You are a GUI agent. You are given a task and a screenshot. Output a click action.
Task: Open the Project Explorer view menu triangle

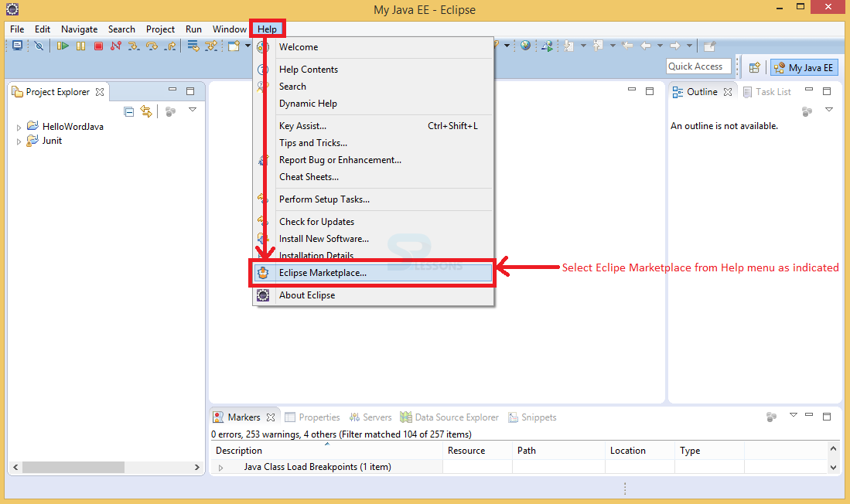[193, 110]
